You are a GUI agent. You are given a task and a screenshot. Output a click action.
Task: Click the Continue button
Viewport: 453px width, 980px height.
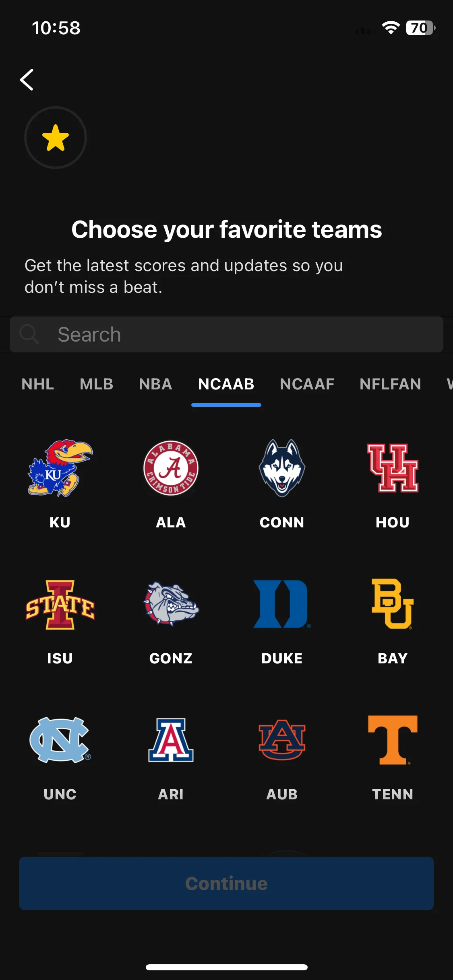[226, 883]
